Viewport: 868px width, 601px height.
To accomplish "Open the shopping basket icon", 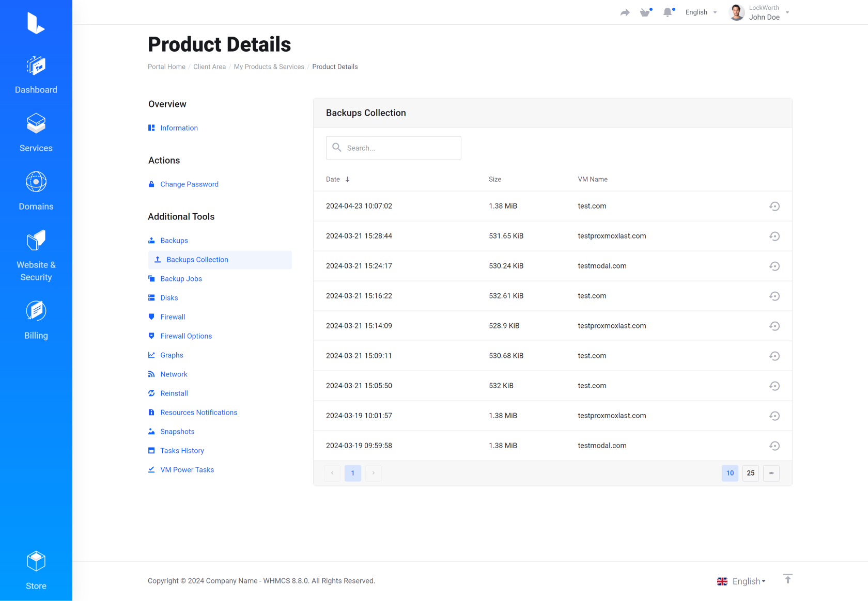I will pyautogui.click(x=645, y=12).
